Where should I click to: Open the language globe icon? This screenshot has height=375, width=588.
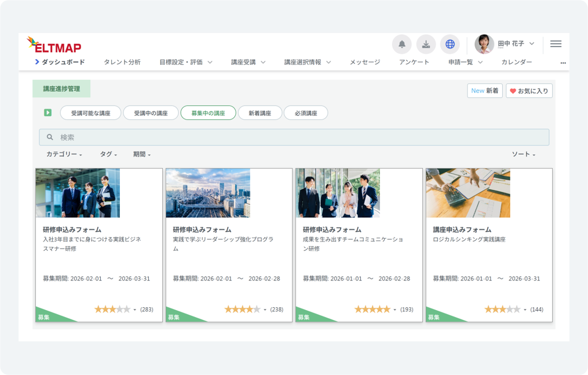click(x=450, y=44)
